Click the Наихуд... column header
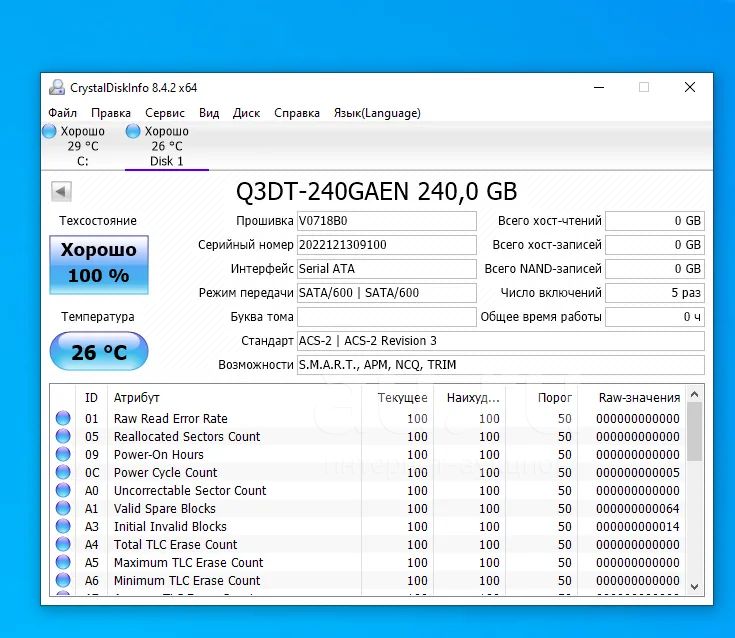Viewport: 735px width, 638px height. pyautogui.click(x=470, y=398)
